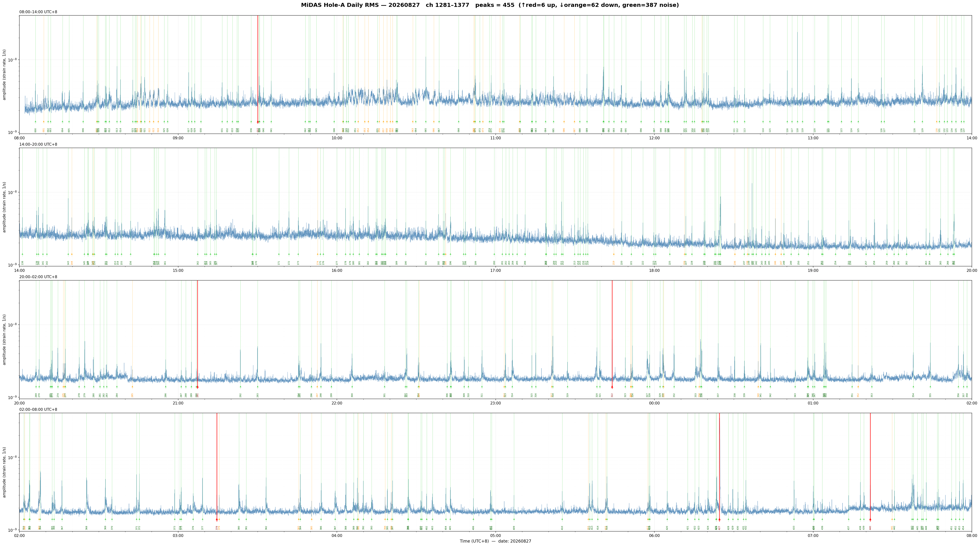Select the "08:00–14:00 UTC+8" panel heading

[x=38, y=12]
